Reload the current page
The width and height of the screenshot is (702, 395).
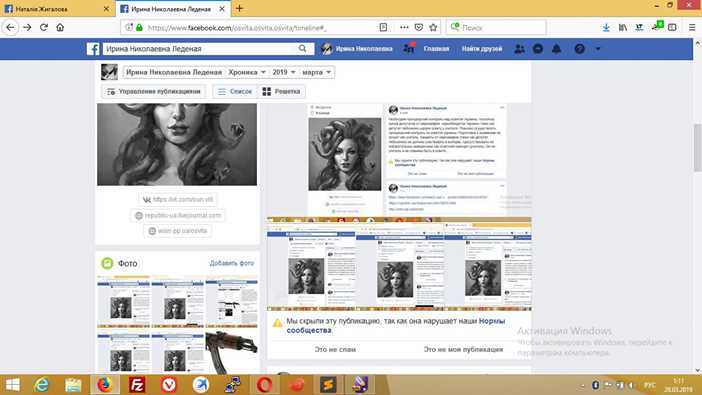[x=43, y=27]
